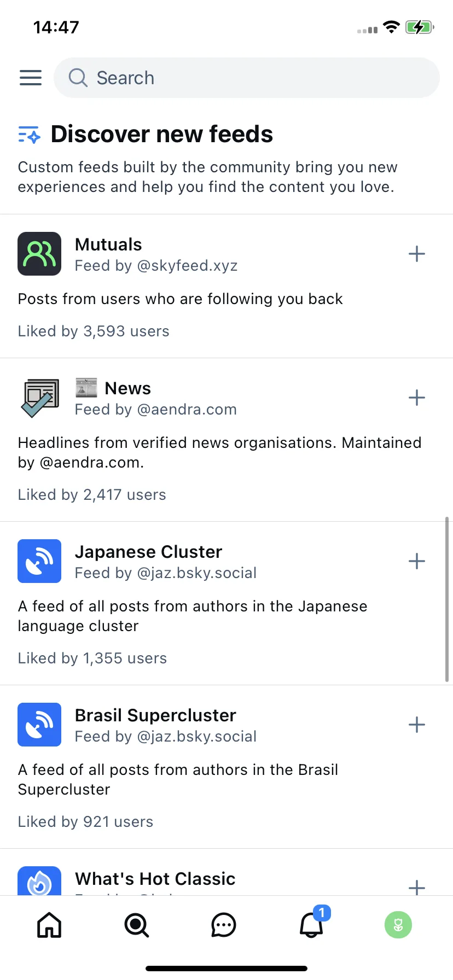Open the hamburger menu
Viewport: 453px width, 980px height.
(x=31, y=78)
